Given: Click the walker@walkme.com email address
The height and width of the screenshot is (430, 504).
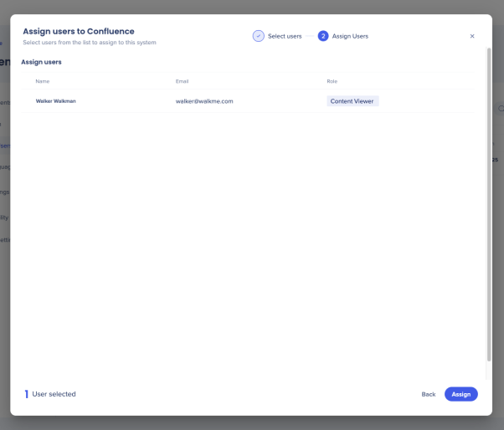Looking at the screenshot, I should [204, 101].
